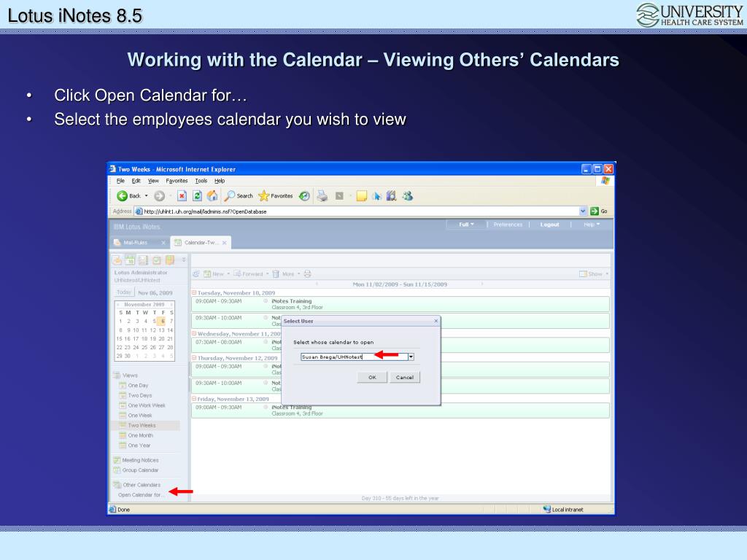
Task: Open the Forward dropdown
Action: coord(267,274)
